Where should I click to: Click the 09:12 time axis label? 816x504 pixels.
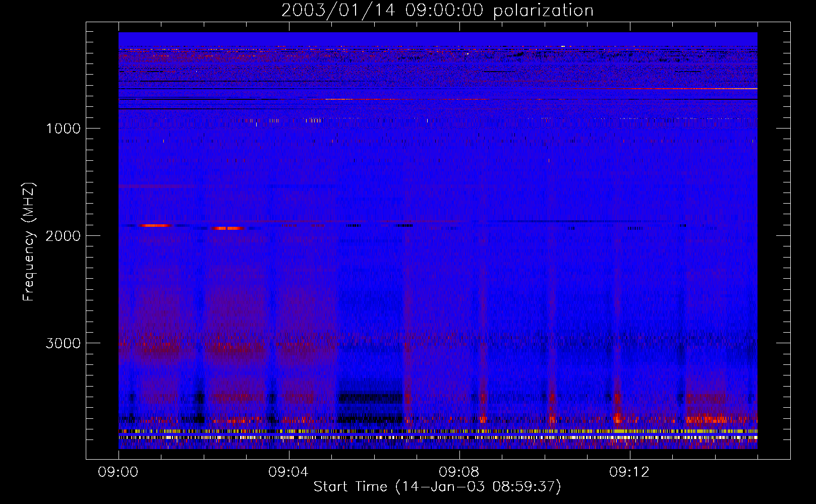tap(629, 472)
